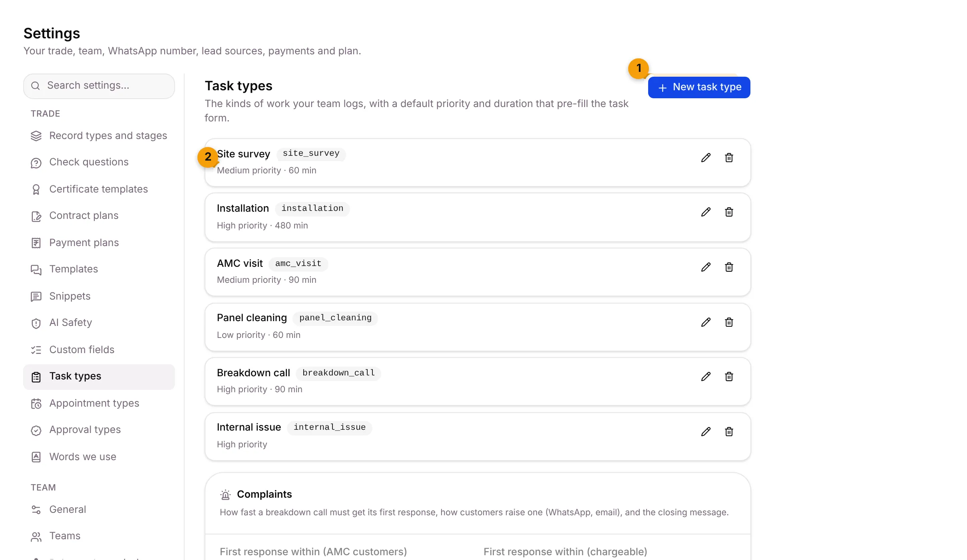This screenshot has width=967, height=560.
Task: Delete the Panel cleaning task type
Action: tap(729, 322)
